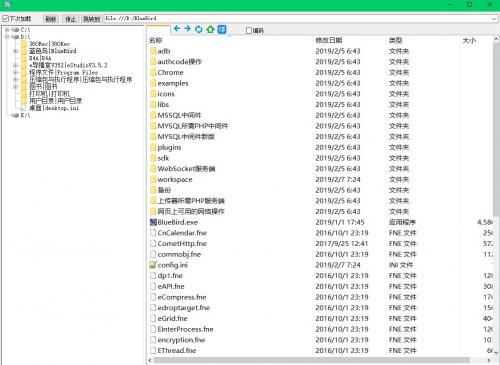Screen dimensions: 500x365
Task: Select the Chrome folder icon
Action: click(x=153, y=72)
